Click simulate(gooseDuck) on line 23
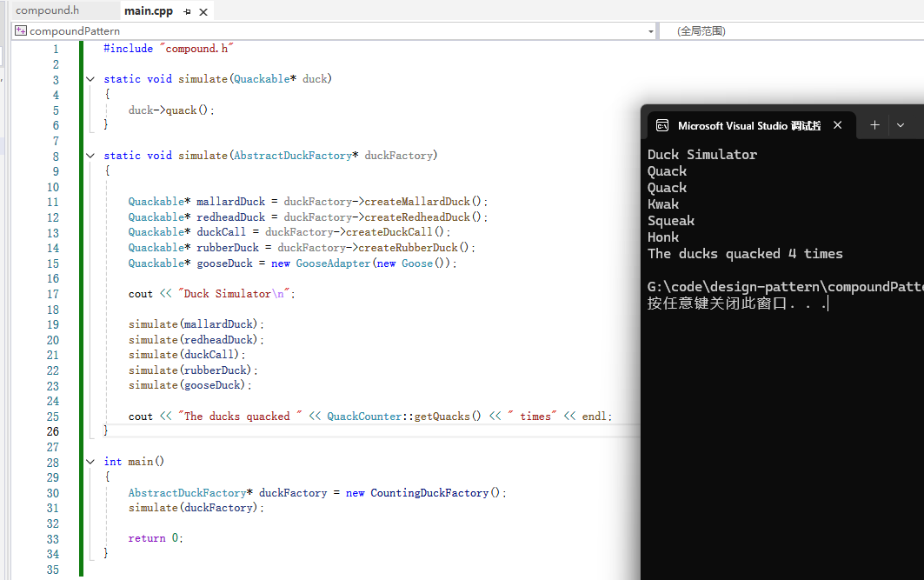Screen dimensions: 924x580 click(189, 385)
